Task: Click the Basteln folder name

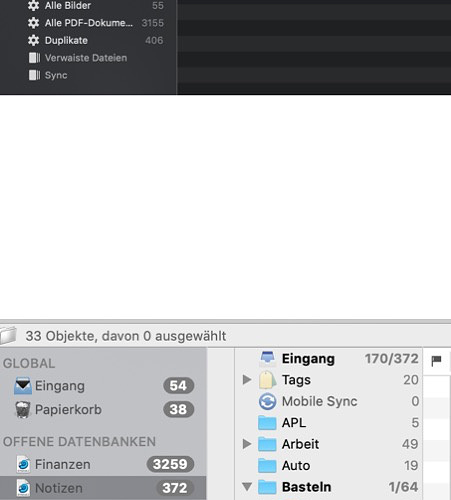Action: tap(306, 487)
